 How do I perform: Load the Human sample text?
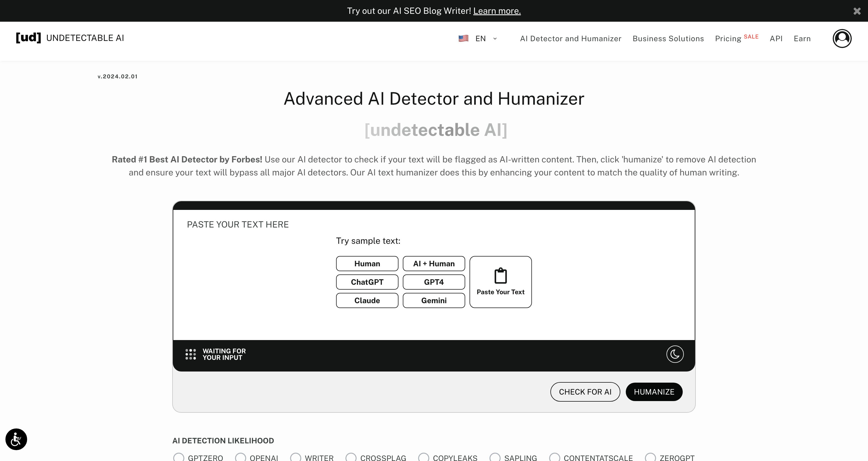click(x=367, y=264)
